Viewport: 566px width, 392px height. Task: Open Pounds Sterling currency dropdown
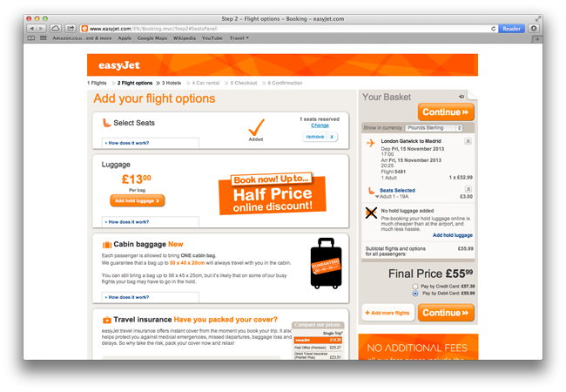click(434, 128)
